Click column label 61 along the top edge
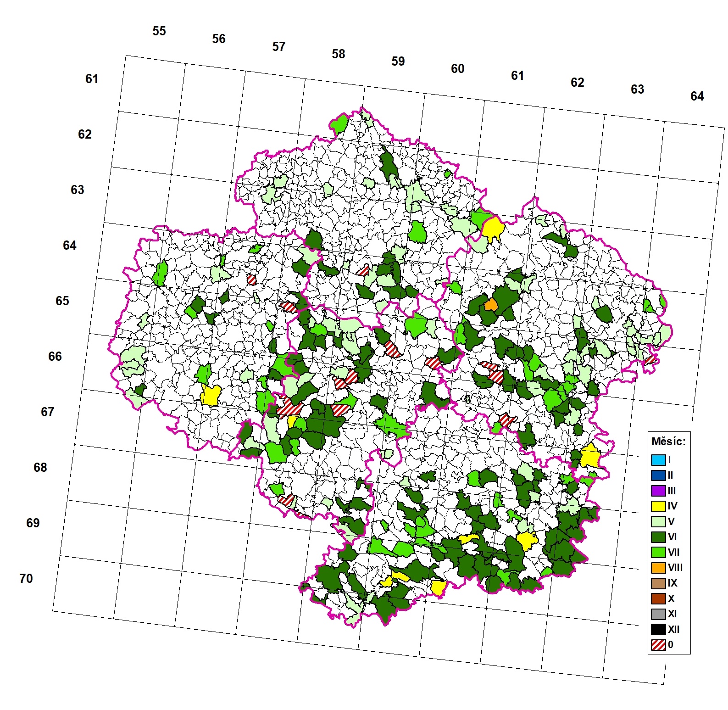The image size is (728, 710). (517, 76)
